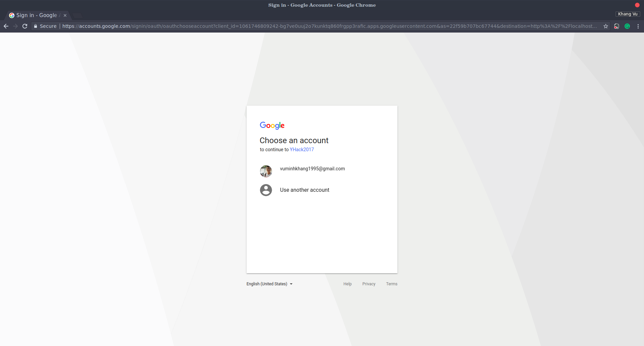Open a new tab next to the current tab
Viewport: 644px width, 346px height.
click(x=77, y=15)
